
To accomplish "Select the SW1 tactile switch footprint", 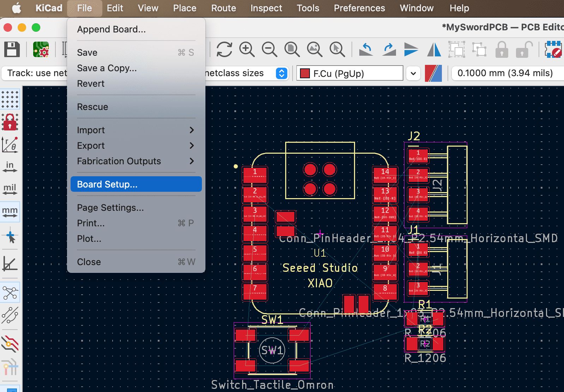I will [272, 350].
